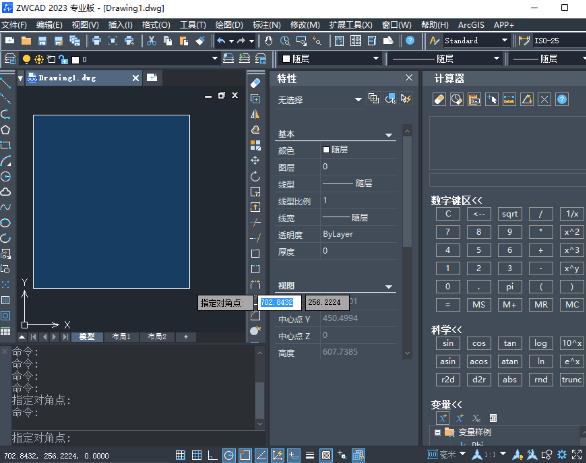This screenshot has width=586, height=463.
Task: Open the layer selection dropdown arrow
Action: pyautogui.click(x=215, y=58)
